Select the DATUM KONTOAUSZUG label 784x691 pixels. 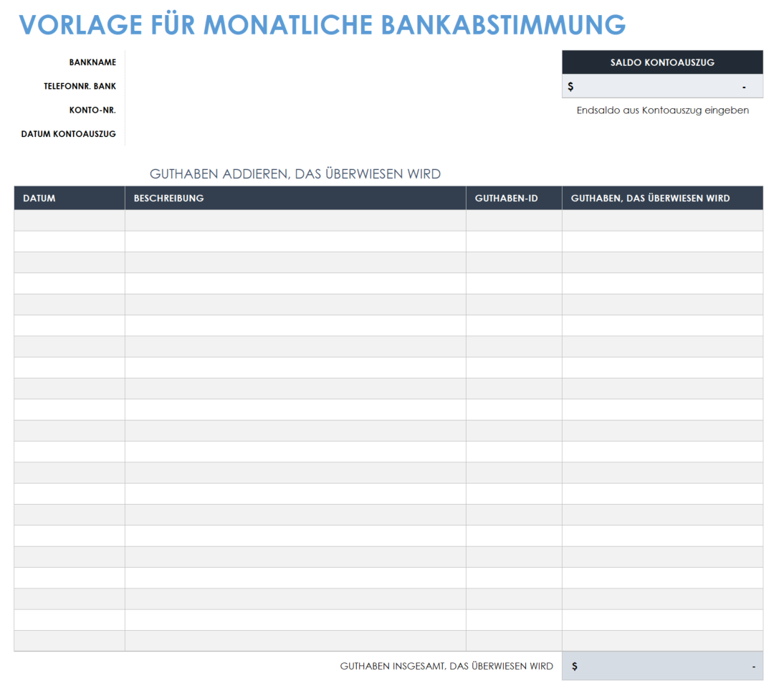pyautogui.click(x=69, y=134)
